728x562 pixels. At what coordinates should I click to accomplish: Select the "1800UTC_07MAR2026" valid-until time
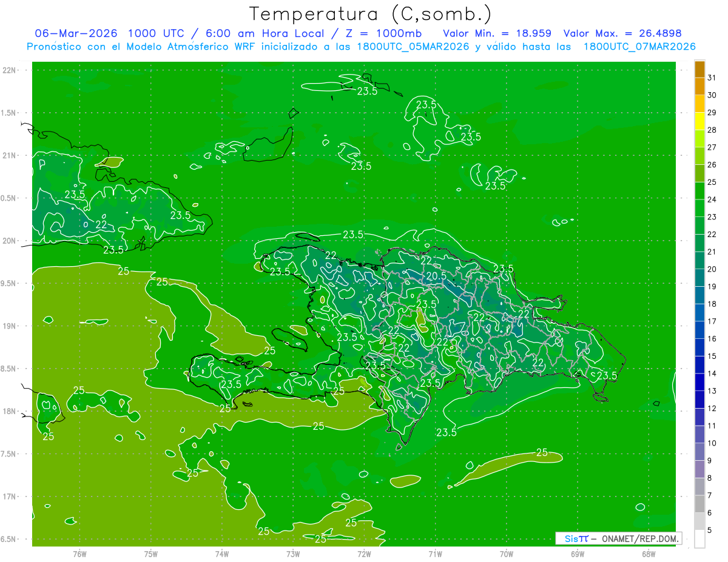tap(639, 47)
